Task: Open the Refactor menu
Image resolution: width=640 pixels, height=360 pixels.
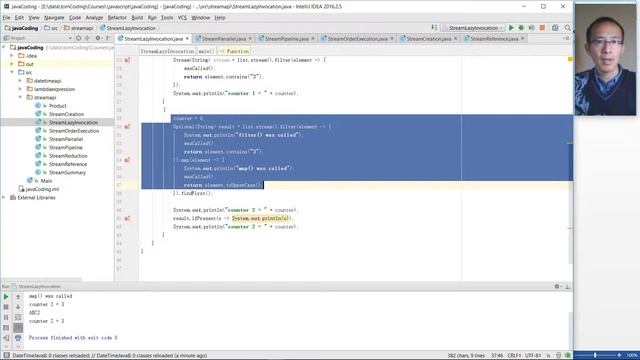Action: coord(117,18)
